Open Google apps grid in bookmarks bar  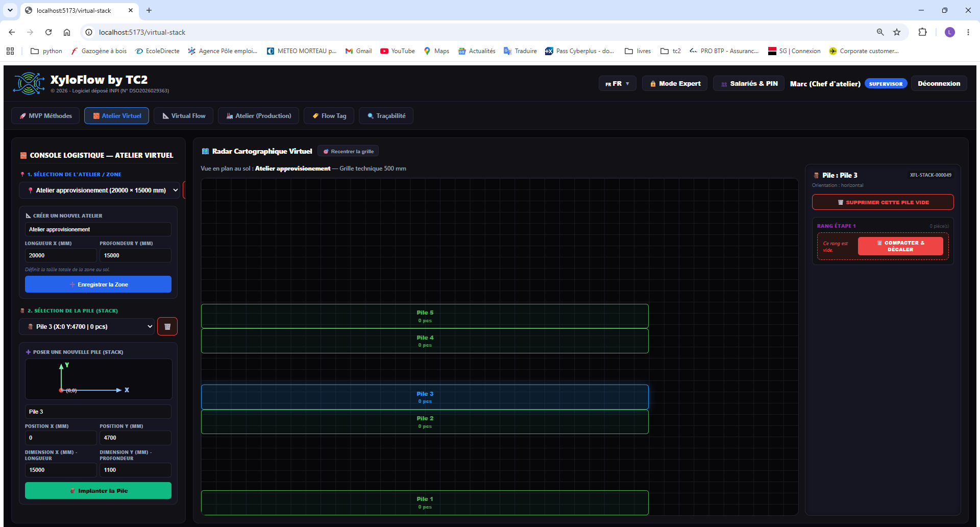point(10,51)
